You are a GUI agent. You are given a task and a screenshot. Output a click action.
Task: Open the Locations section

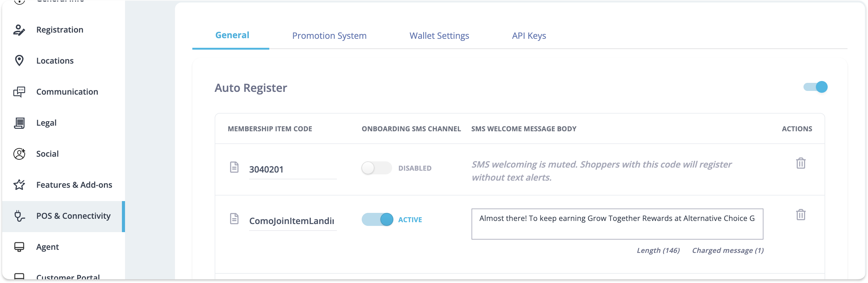point(63,61)
